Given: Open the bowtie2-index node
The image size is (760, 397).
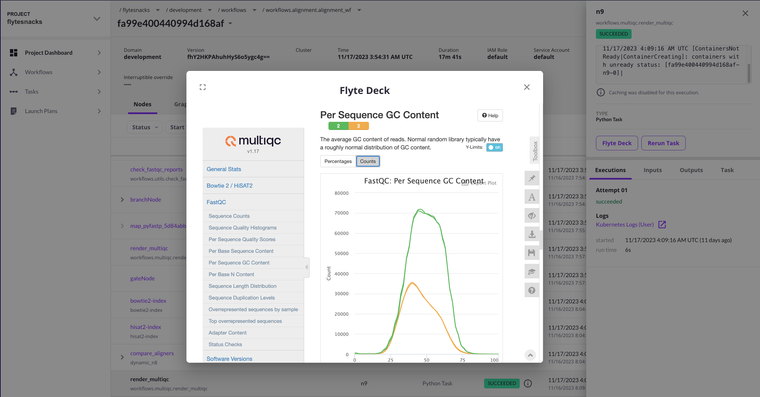Looking at the screenshot, I should pos(148,301).
